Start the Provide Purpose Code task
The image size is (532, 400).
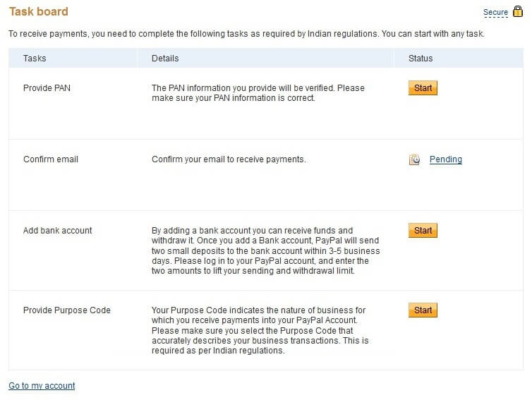tap(423, 310)
